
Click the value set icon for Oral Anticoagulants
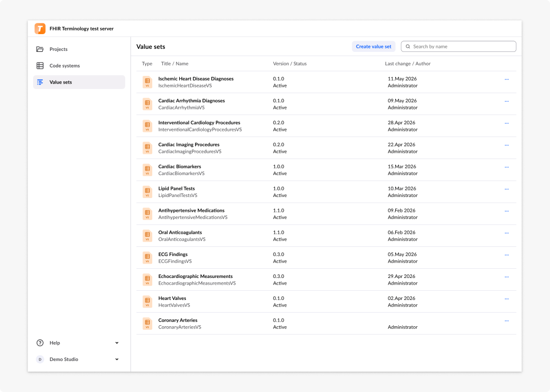coord(147,236)
